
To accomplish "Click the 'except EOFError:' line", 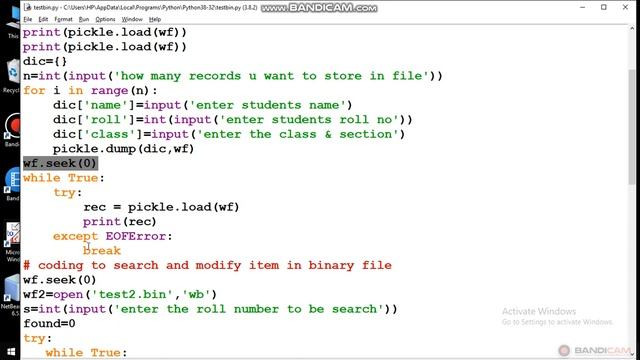I will (x=113, y=236).
